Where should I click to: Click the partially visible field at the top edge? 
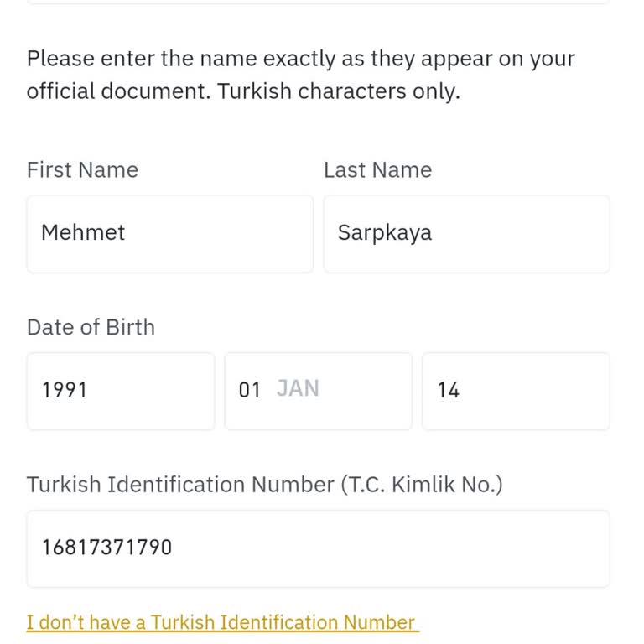pyautogui.click(x=318, y=2)
